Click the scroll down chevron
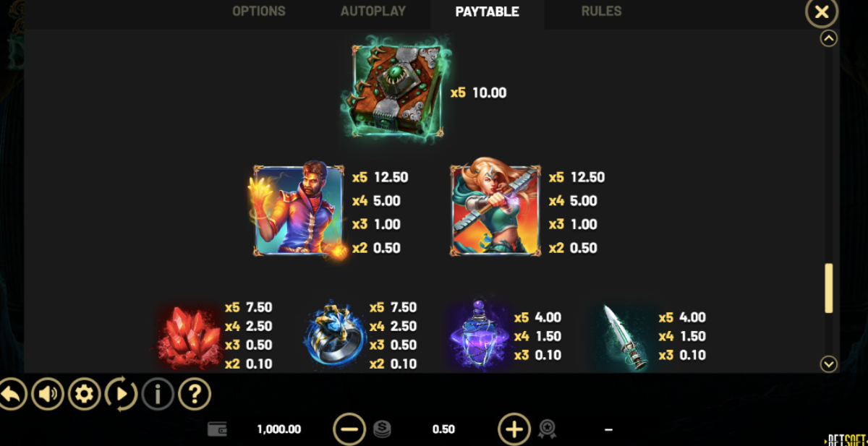The height and width of the screenshot is (446, 868). tap(829, 364)
